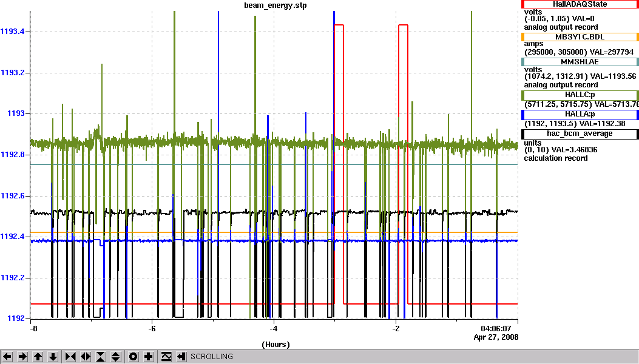The height and width of the screenshot is (364, 639).
Task: Click the HALLA:p value text VAL=1192.38
Action: (x=602, y=124)
